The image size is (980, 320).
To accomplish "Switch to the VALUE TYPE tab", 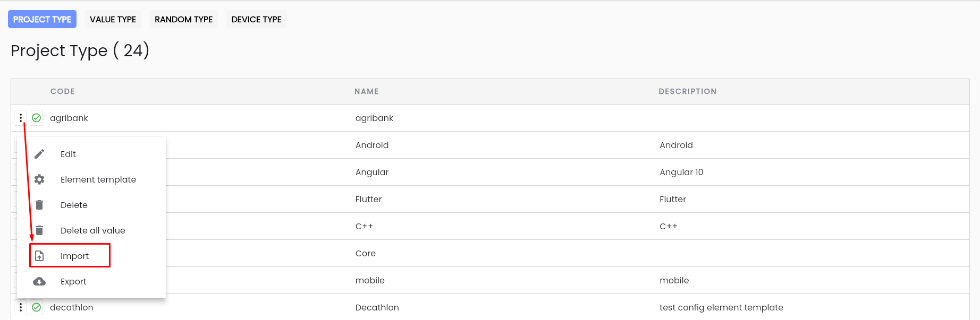I will (x=113, y=19).
